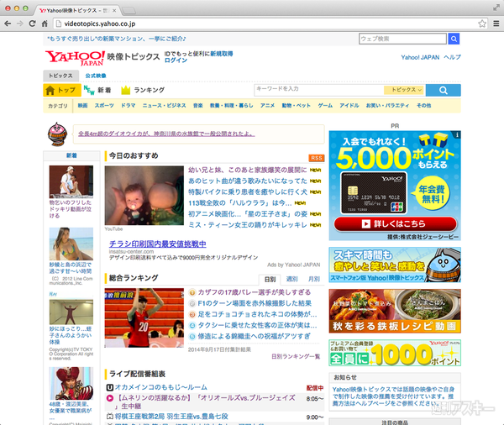Click 新着 header in left sidebar
Screen dimensions: 504x425
pos(71,155)
